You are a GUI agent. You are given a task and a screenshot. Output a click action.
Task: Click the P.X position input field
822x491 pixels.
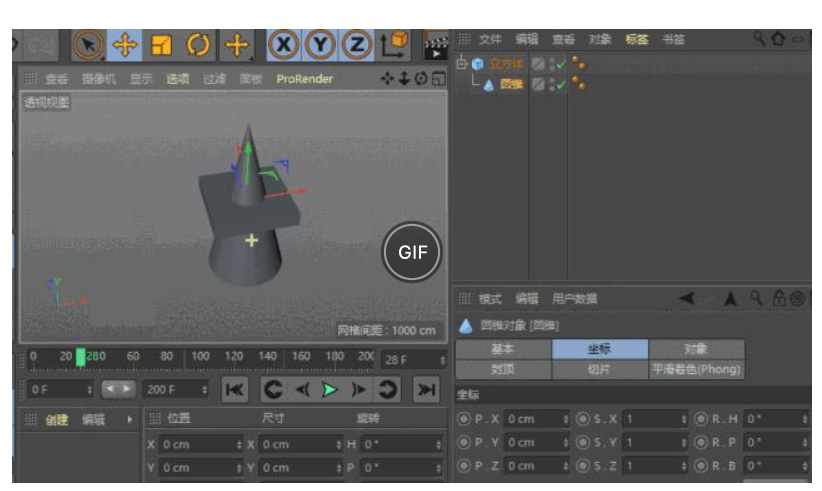532,419
